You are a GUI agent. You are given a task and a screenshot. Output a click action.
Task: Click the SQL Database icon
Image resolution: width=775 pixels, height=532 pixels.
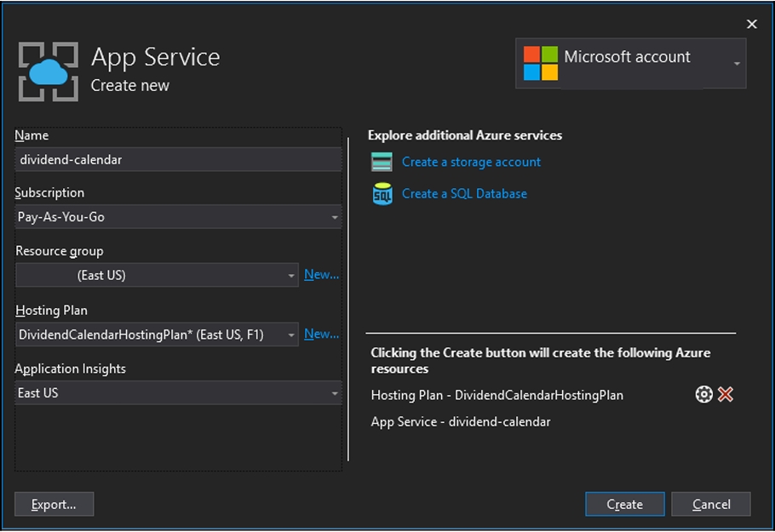click(382, 194)
